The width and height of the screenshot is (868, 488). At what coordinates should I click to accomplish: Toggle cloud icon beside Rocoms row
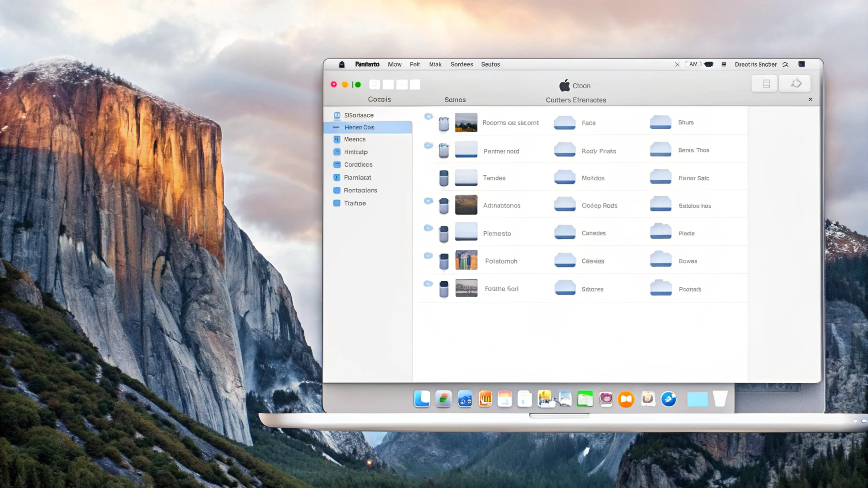428,116
